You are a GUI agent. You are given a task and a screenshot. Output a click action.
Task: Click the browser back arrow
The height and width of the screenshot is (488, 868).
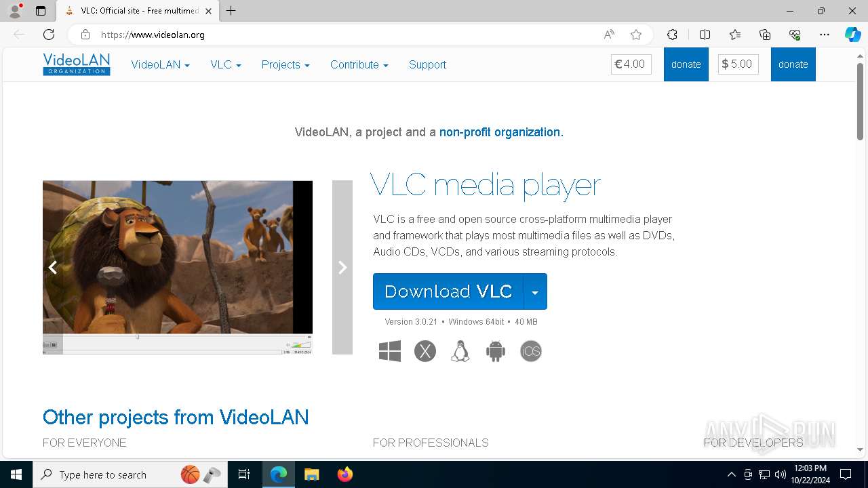pyautogui.click(x=19, y=35)
